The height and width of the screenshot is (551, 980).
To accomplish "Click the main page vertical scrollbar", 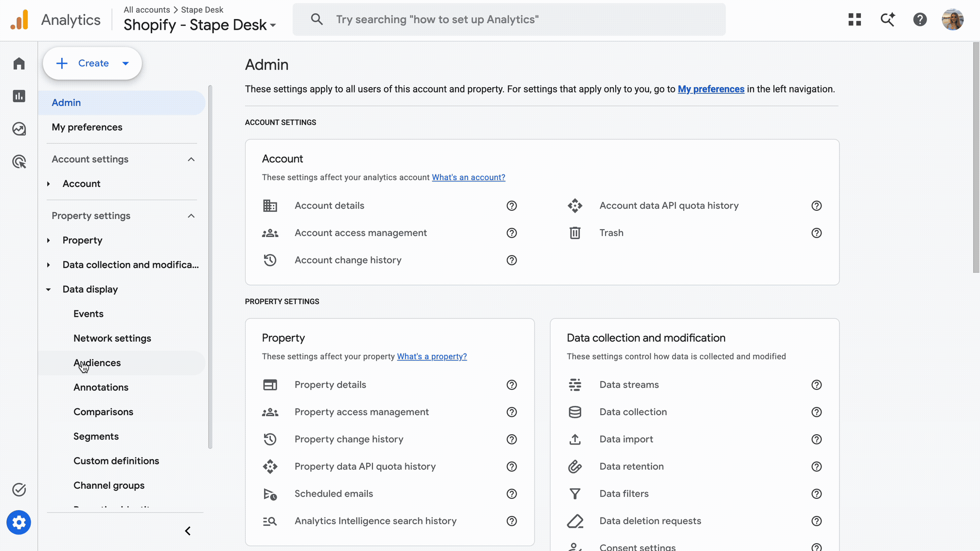I will 976,158.
